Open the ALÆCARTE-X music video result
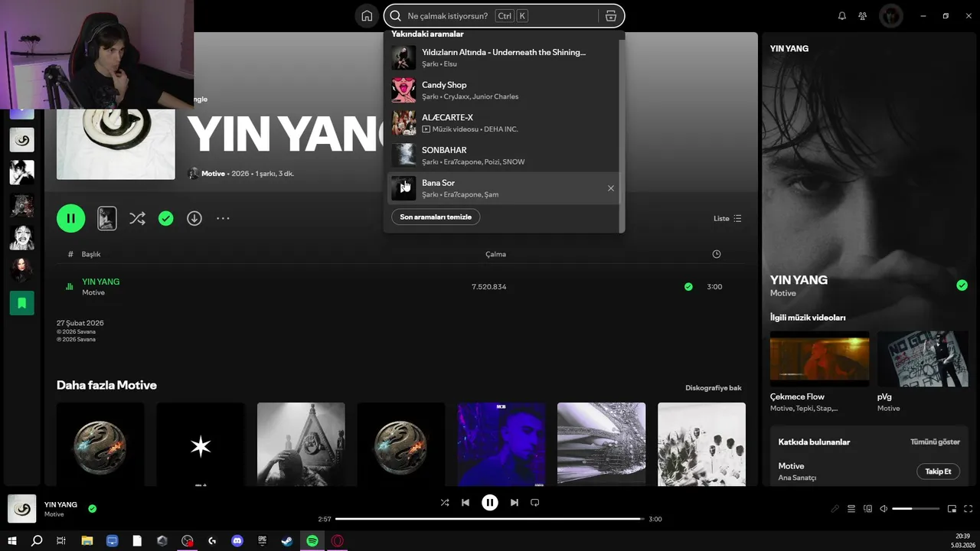 (x=502, y=122)
